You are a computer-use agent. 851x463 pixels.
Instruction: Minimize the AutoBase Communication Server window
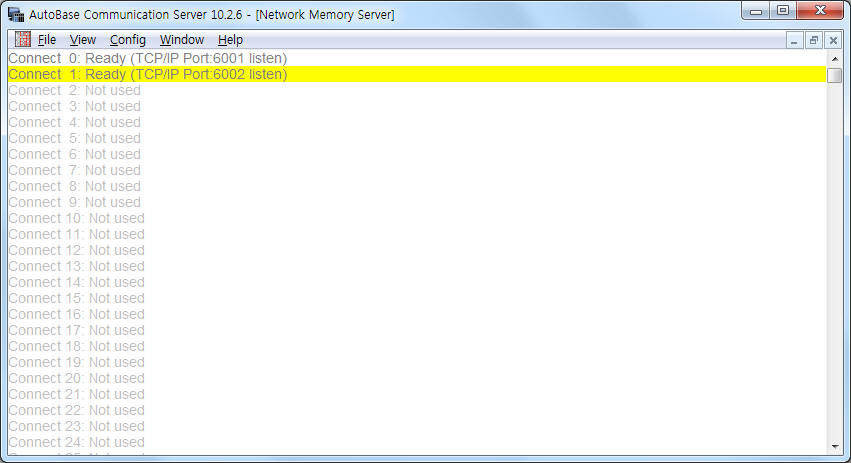point(755,11)
